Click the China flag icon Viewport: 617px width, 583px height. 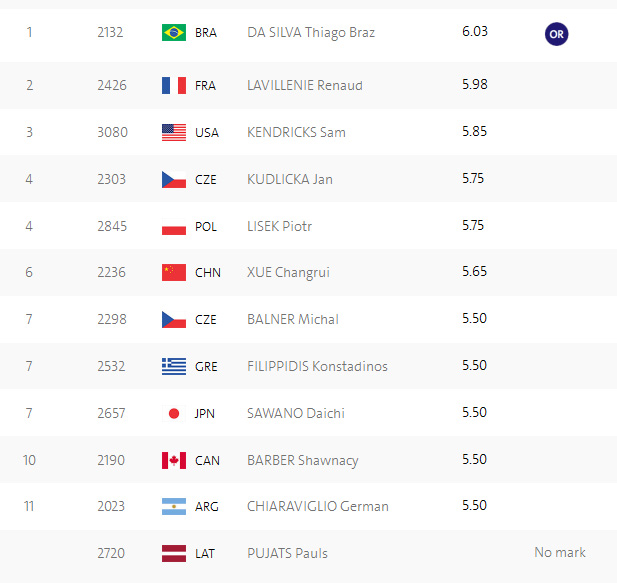click(x=174, y=272)
